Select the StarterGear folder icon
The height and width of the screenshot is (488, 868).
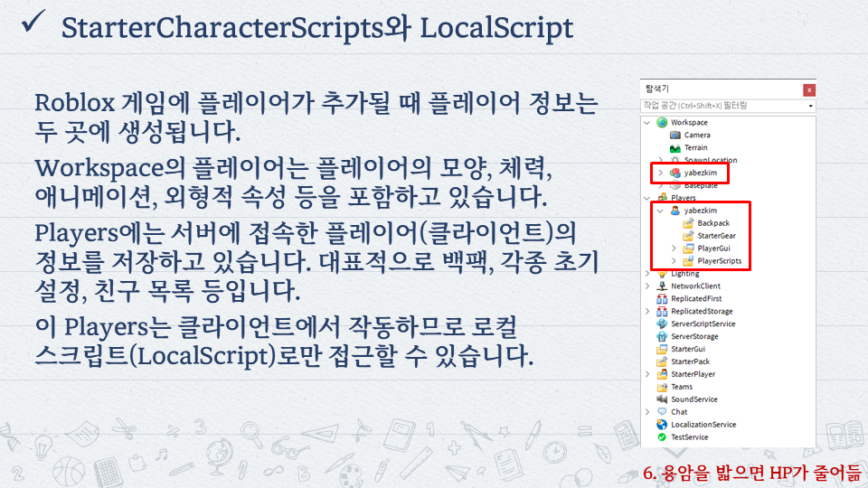[688, 236]
